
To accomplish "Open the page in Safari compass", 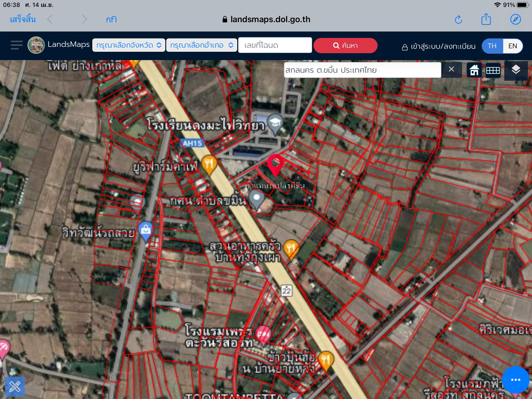I will (x=515, y=19).
